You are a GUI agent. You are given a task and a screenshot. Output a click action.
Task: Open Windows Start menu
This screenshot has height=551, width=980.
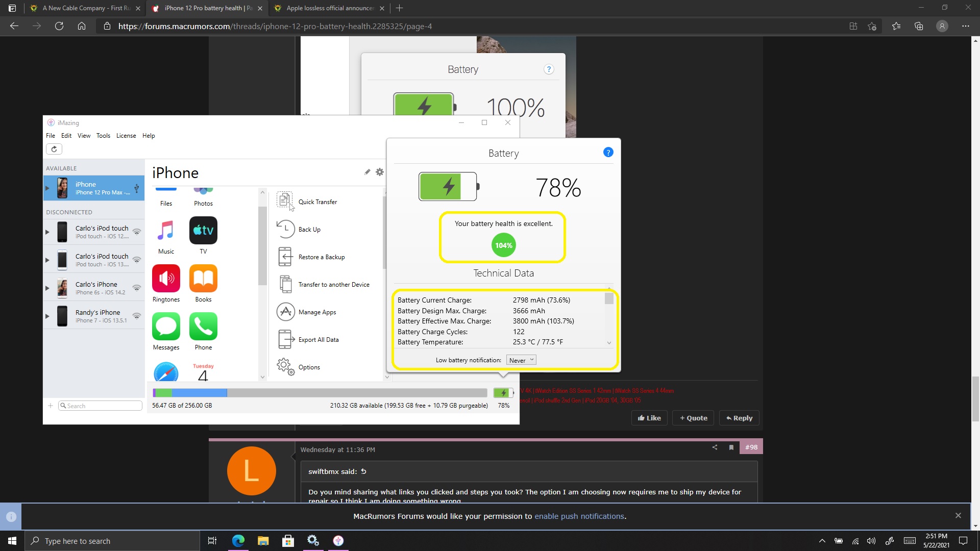(x=12, y=541)
